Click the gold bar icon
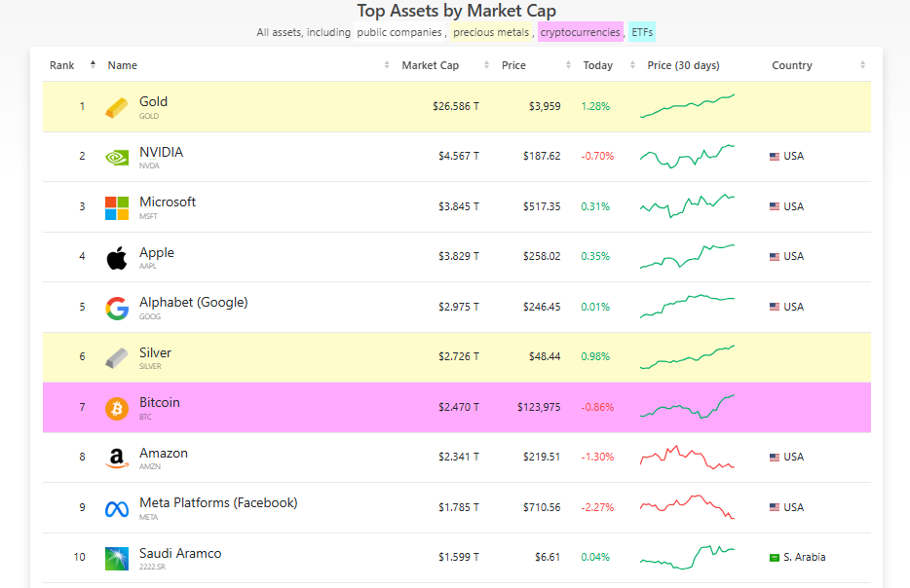The width and height of the screenshot is (910, 588). (117, 107)
